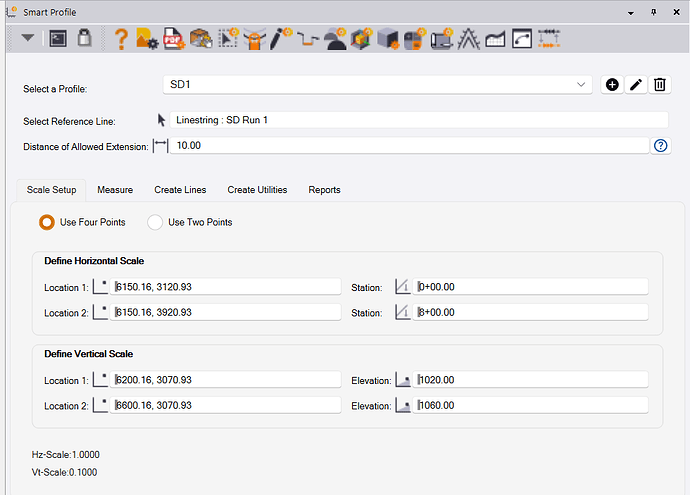Click the padlock icon in the toolbar
The width and height of the screenshot is (690, 495).
[x=84, y=39]
